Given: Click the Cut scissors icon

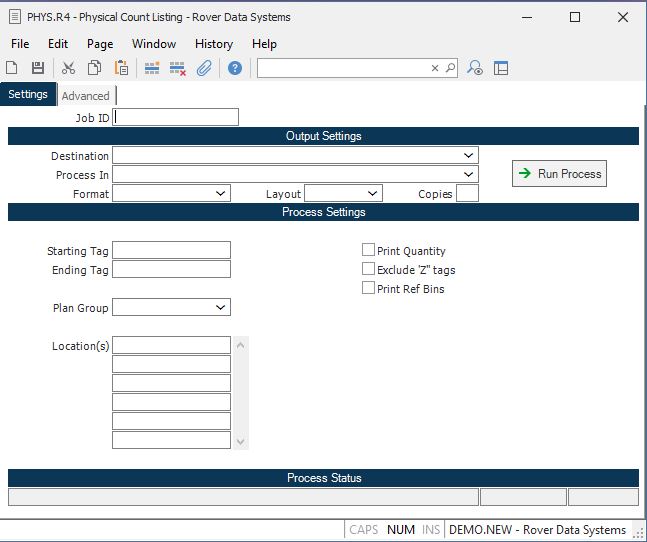Looking at the screenshot, I should (x=69, y=68).
